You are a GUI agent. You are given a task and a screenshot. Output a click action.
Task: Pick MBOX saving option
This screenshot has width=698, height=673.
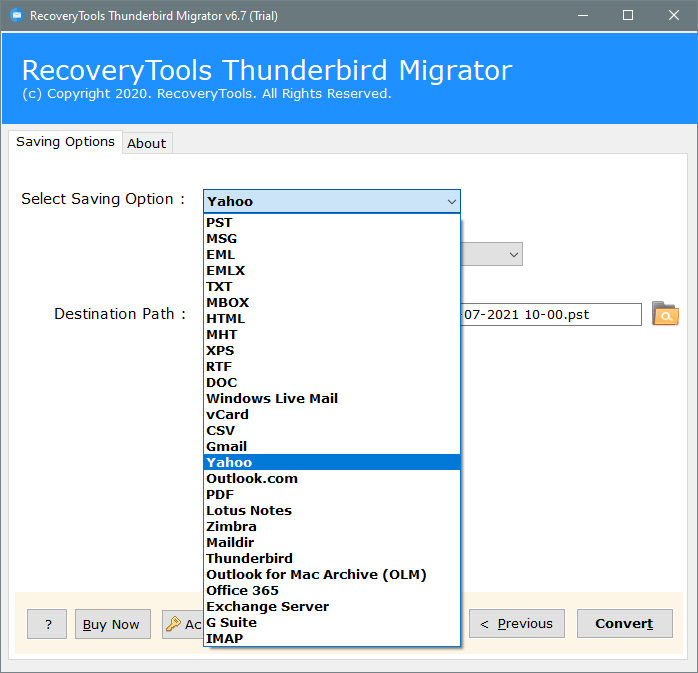tap(332, 303)
